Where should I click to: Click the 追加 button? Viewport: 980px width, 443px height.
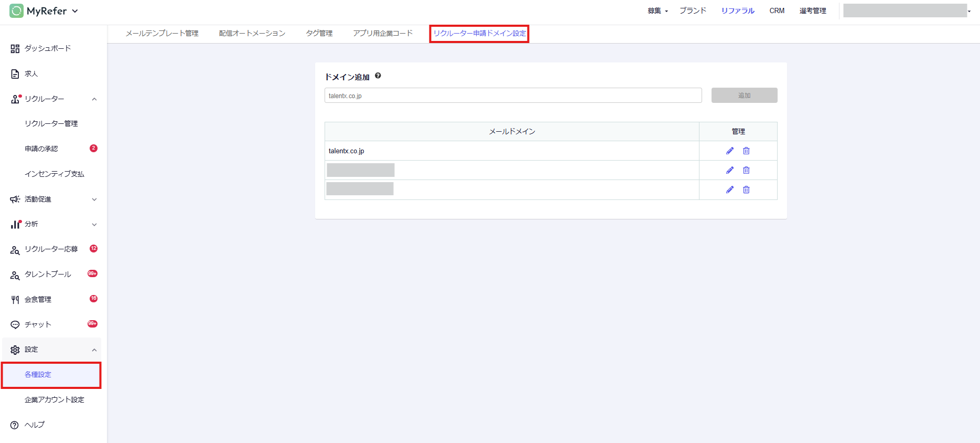click(744, 96)
